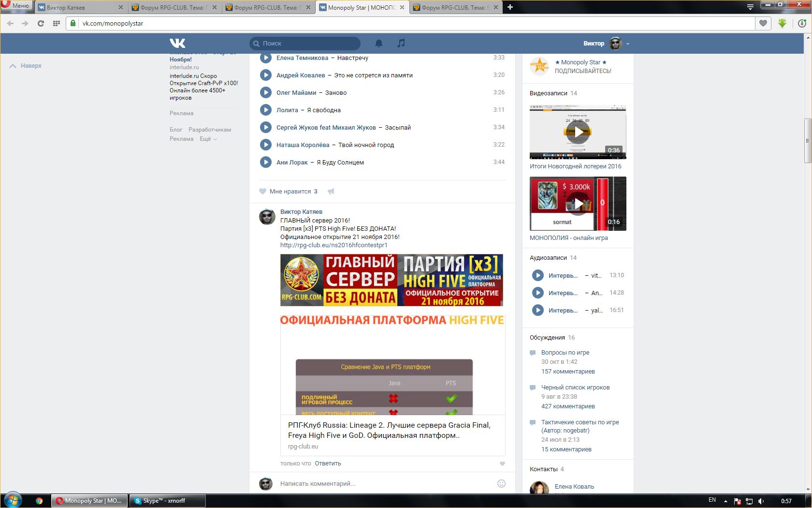This screenshot has height=508, width=812.
Task: Open the Speed Dial grid icon
Action: tap(56, 23)
